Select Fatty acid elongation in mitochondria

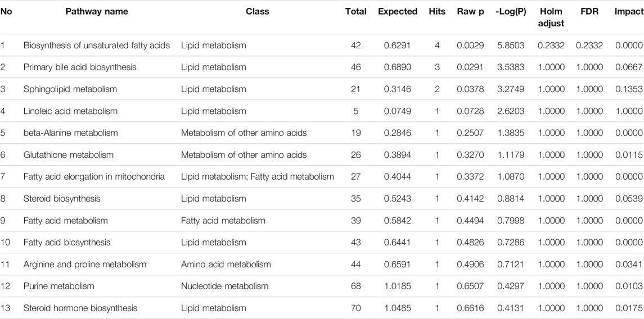(x=94, y=177)
